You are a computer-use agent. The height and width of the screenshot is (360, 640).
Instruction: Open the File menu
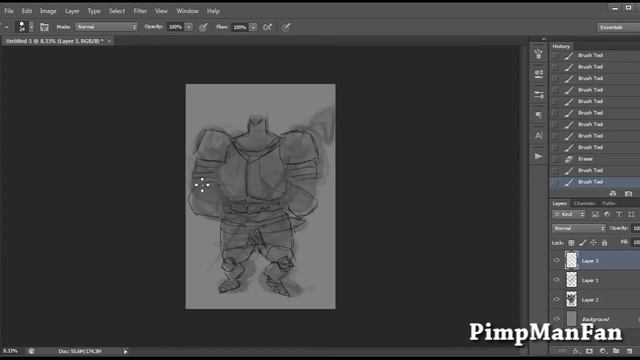click(x=9, y=11)
